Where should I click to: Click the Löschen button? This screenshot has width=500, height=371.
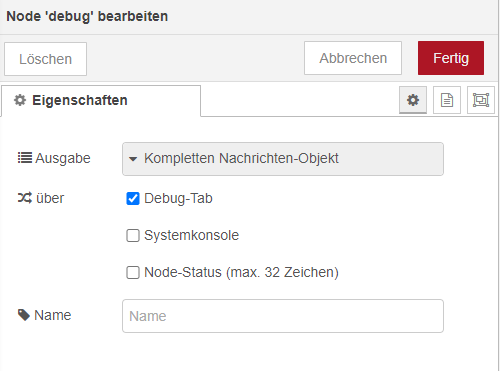pos(45,59)
